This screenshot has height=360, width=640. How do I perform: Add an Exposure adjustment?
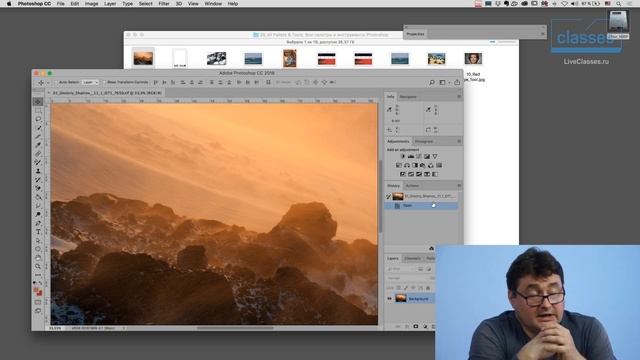coord(427,156)
